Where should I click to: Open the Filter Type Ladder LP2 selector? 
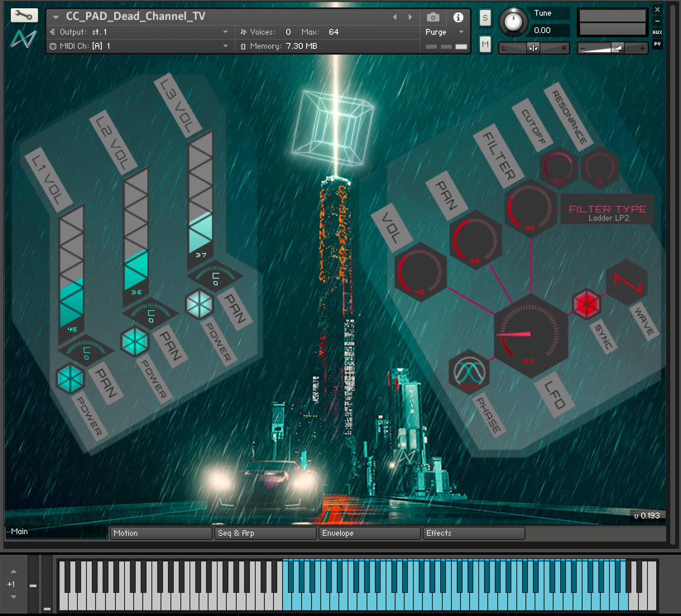pyautogui.click(x=607, y=209)
